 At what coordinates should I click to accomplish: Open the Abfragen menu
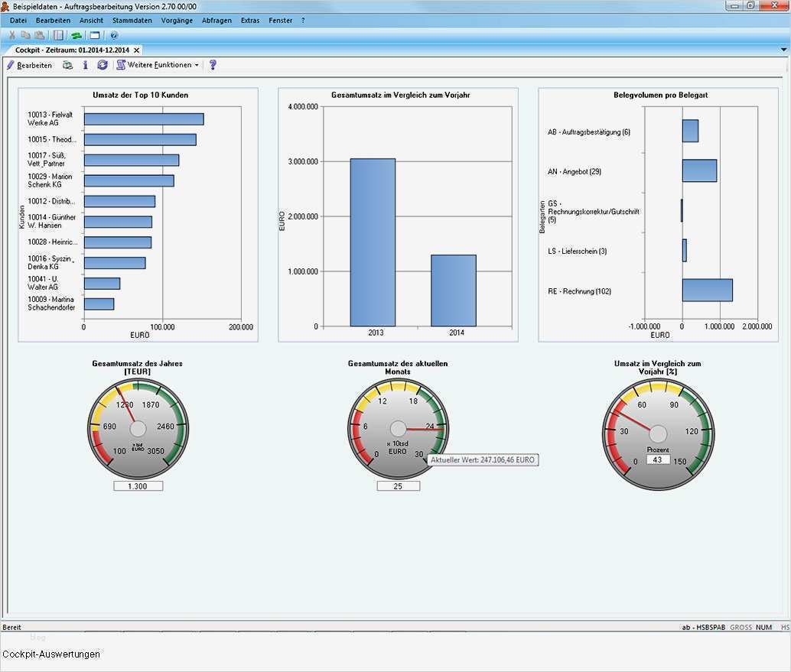point(216,21)
